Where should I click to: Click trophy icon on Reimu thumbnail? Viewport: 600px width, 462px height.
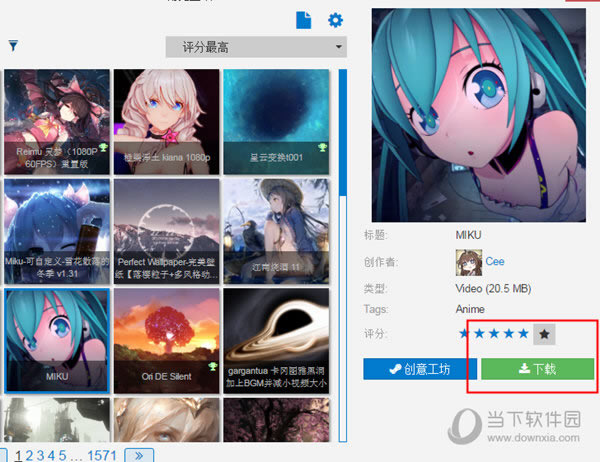(103, 147)
